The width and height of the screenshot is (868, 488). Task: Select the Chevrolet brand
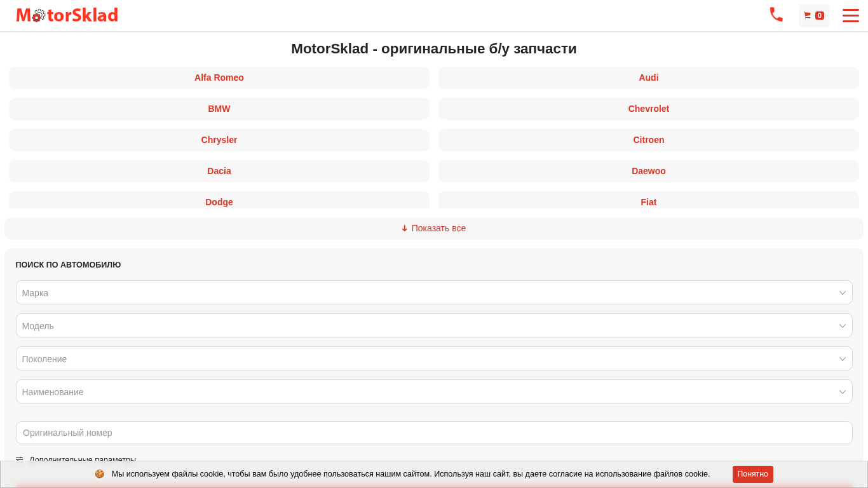coord(649,109)
